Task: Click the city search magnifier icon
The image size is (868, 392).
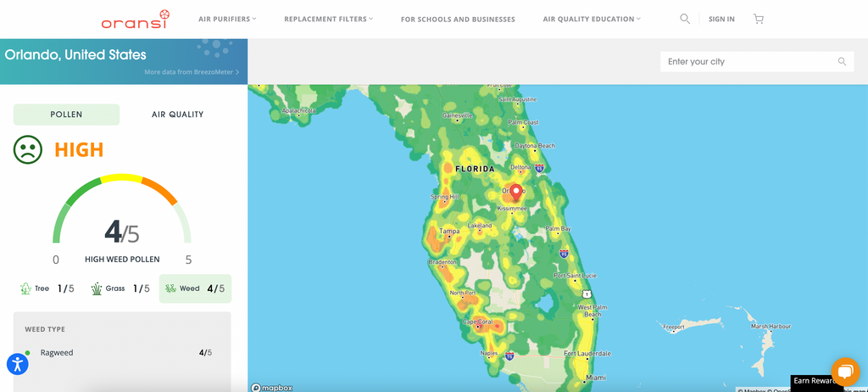Action: (842, 62)
